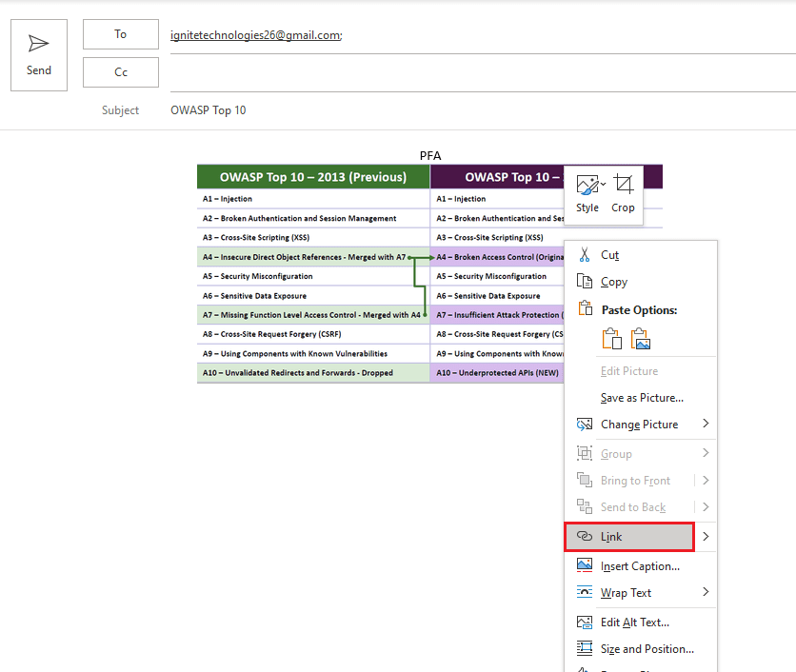Viewport: 796px width, 672px height.
Task: Open the Cc recipients picker
Action: point(121,72)
